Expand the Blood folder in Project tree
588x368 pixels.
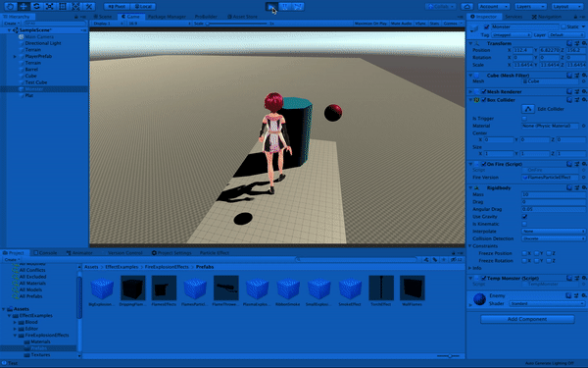[16, 322]
